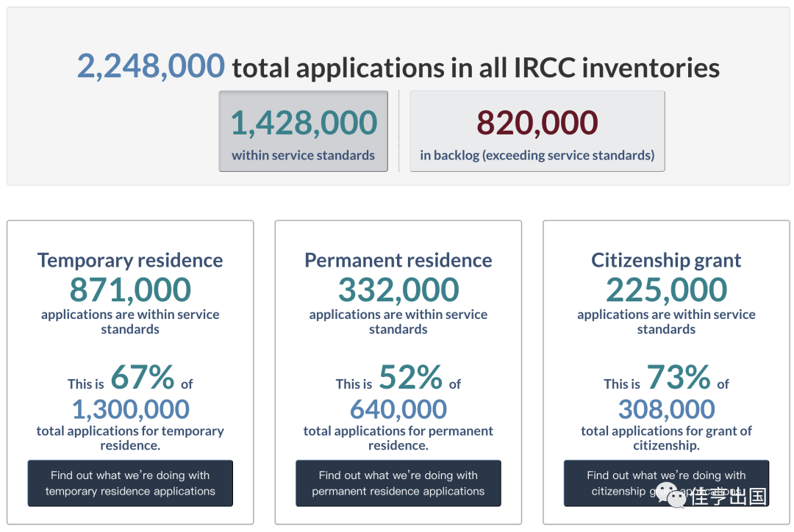Click the 308,000 total citizenship applications number

click(x=666, y=409)
